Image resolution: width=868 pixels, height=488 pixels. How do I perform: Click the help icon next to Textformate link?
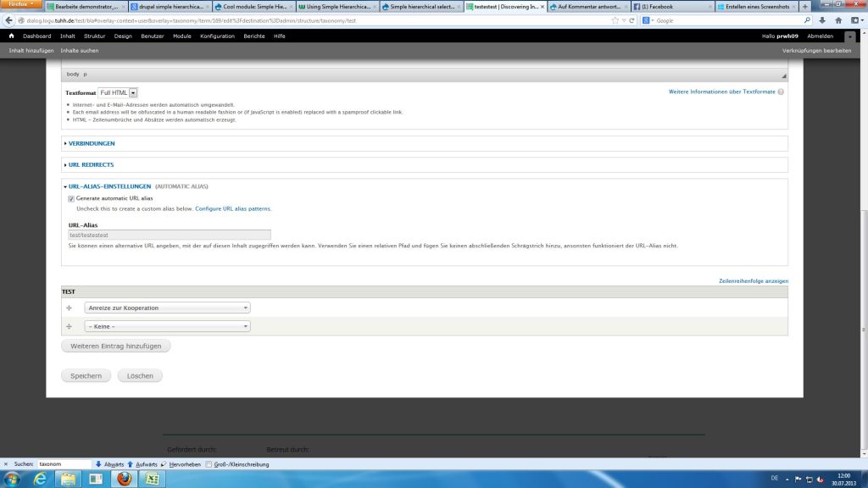(x=781, y=91)
